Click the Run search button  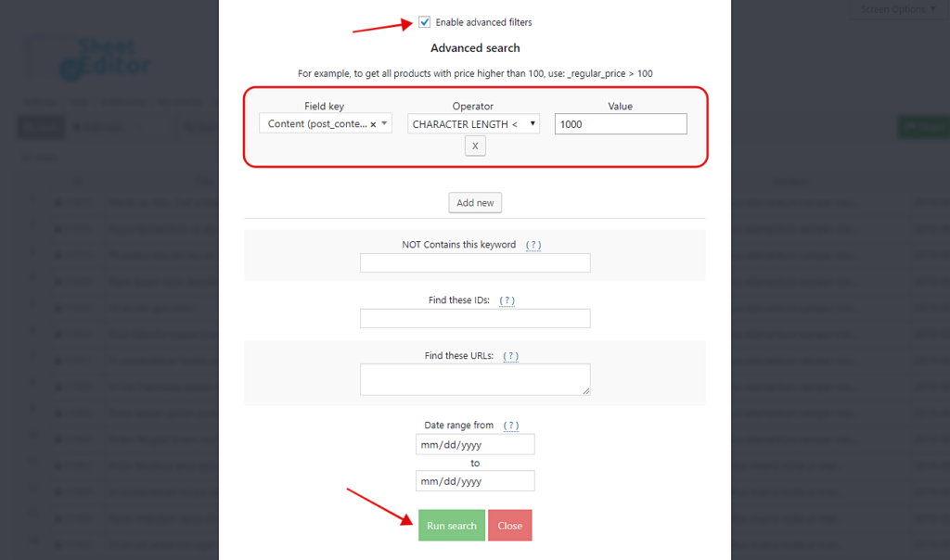[x=451, y=525]
